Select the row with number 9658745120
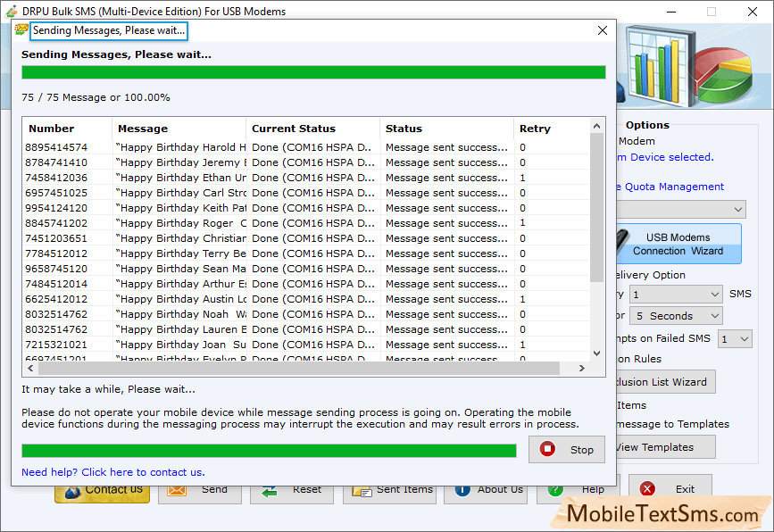Image resolution: width=774 pixels, height=532 pixels. [306, 269]
